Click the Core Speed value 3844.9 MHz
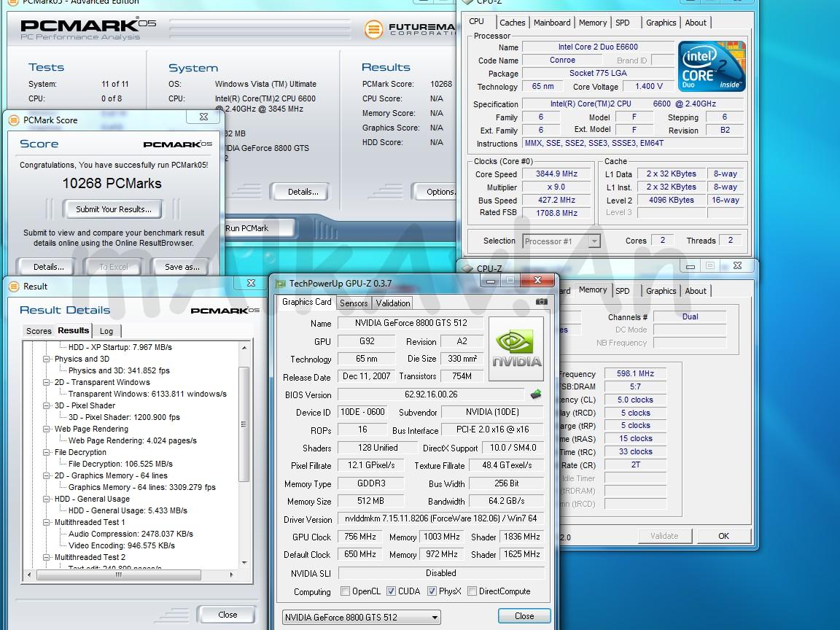The image size is (840, 630). tap(556, 174)
